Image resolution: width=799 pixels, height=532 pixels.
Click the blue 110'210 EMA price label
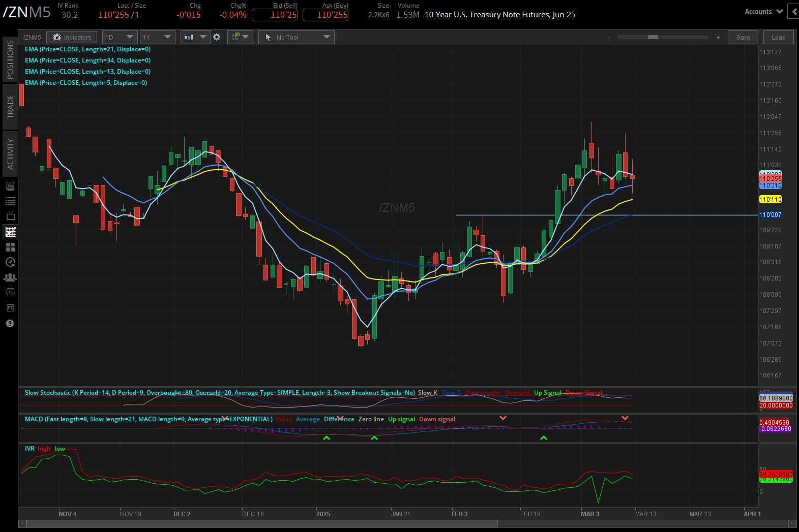click(770, 186)
